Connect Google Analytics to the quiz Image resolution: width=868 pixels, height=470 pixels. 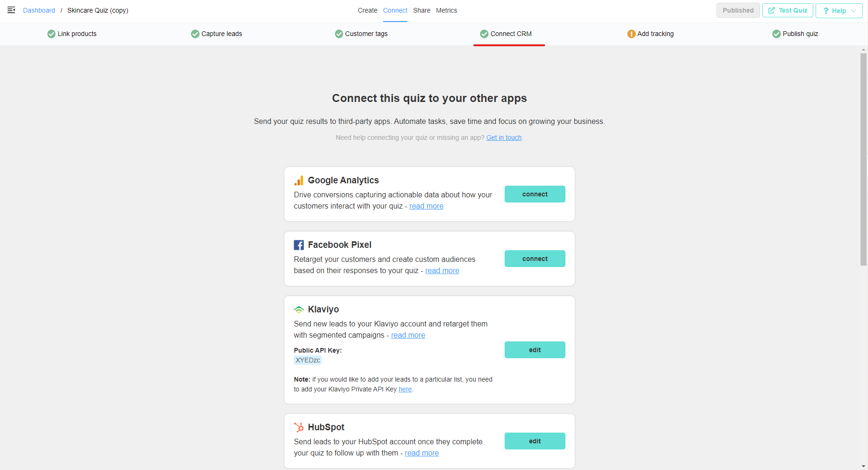click(535, 194)
